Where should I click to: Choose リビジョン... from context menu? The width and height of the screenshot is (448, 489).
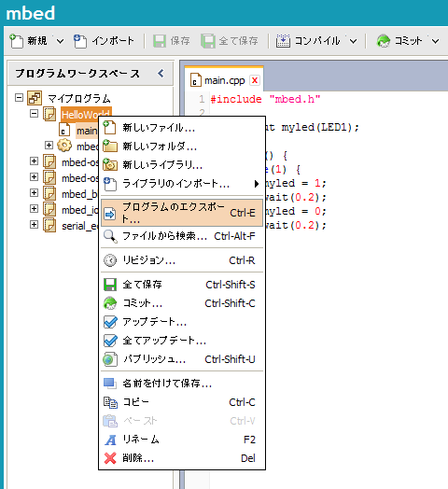pyautogui.click(x=182, y=260)
